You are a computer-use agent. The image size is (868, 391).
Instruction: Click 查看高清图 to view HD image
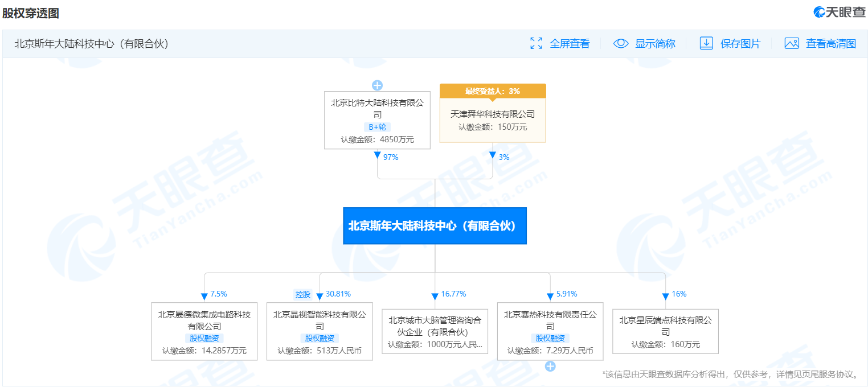(831, 44)
